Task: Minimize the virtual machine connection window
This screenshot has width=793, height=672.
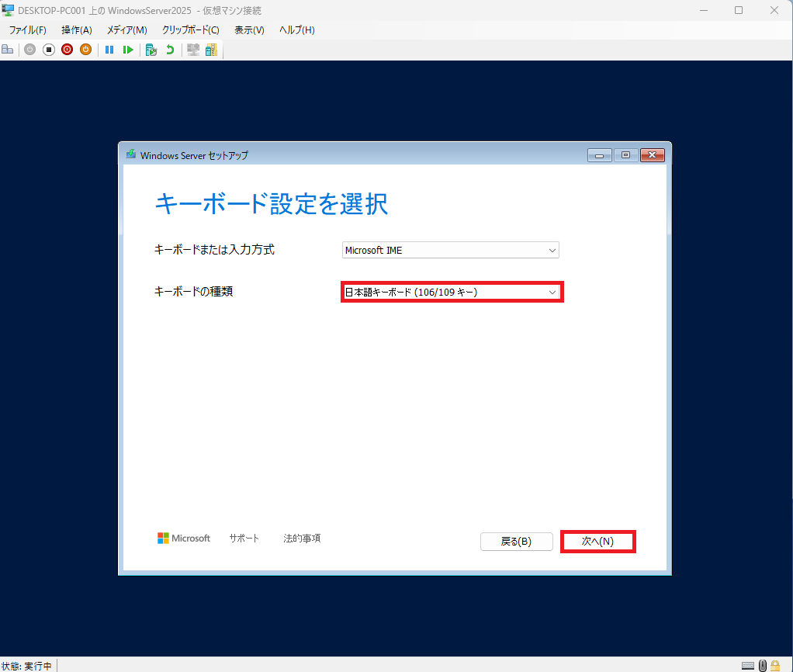Action: (x=704, y=10)
